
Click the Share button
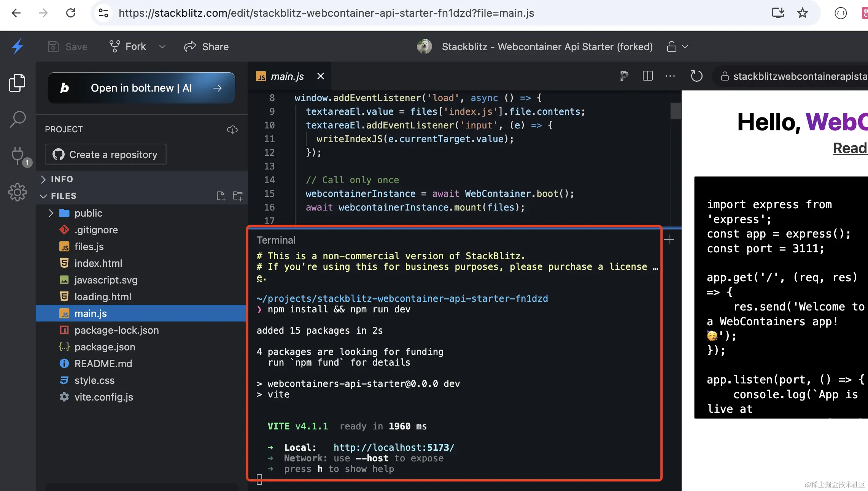pos(207,47)
